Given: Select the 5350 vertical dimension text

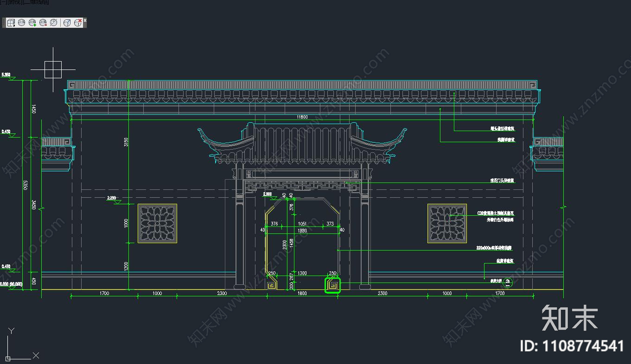Looking at the screenshot, I should [x=26, y=185].
